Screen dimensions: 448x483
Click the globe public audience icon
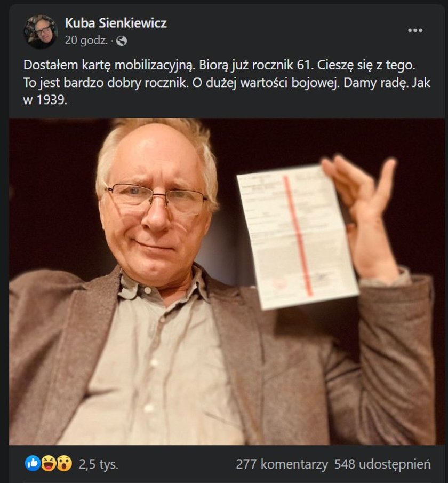(122, 41)
